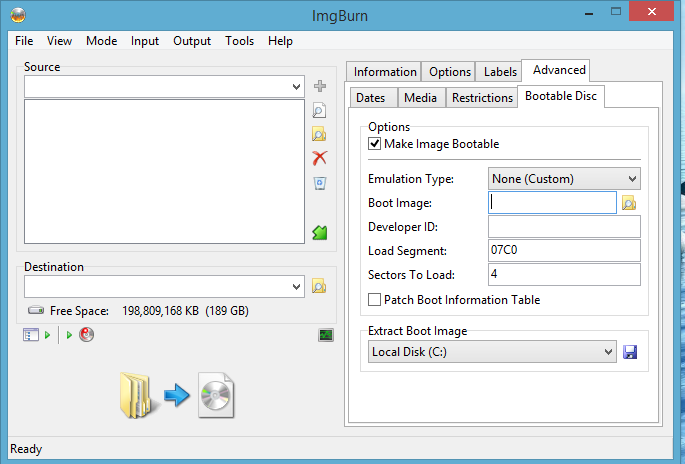Open the log window monitor icon

click(x=326, y=335)
